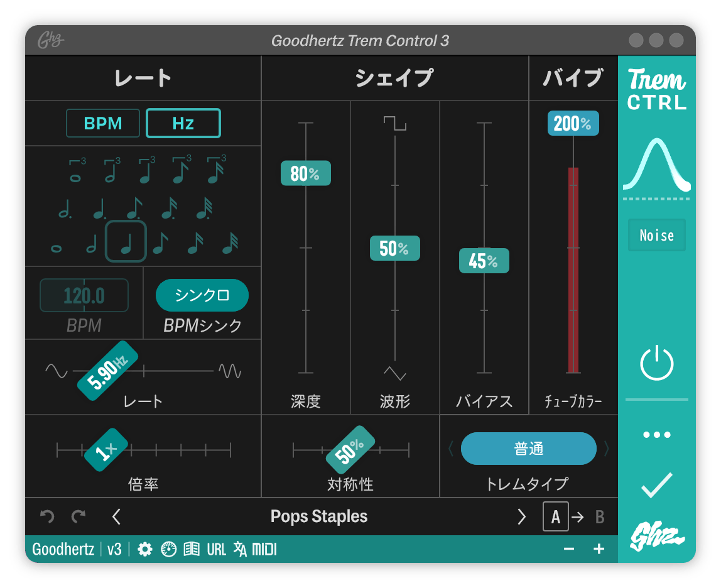Select the triplet whole note division

click(x=77, y=171)
